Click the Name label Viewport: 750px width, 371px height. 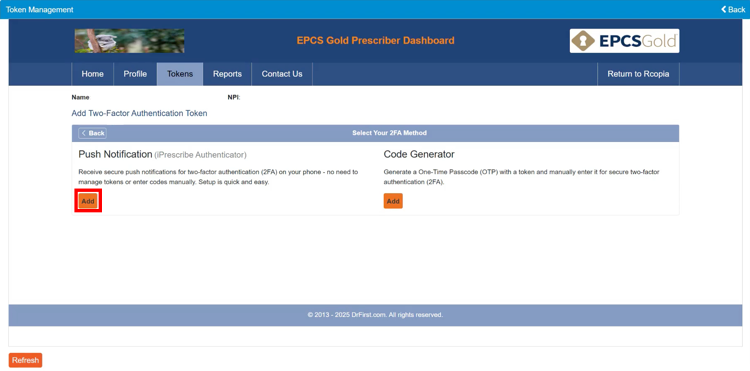(80, 98)
